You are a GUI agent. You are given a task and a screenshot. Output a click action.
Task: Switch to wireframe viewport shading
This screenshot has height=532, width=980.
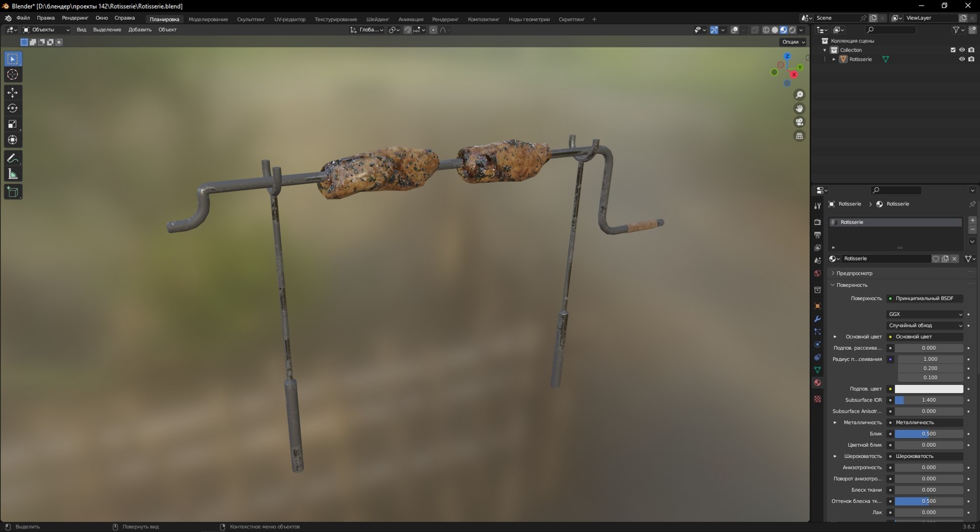tap(766, 30)
